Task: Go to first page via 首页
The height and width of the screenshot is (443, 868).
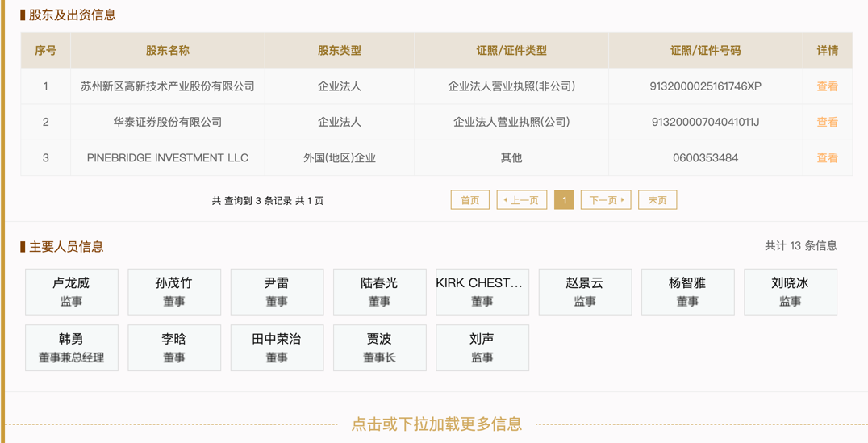Action: [469, 200]
